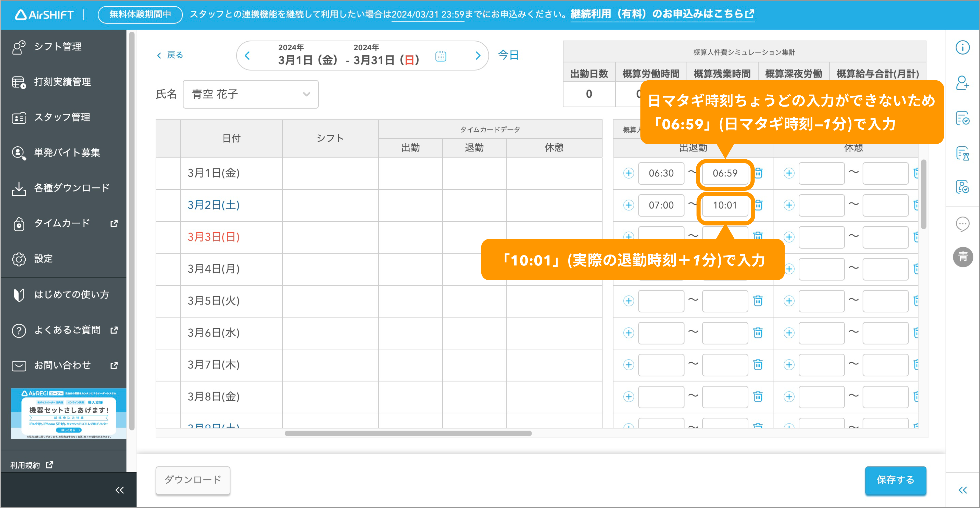The height and width of the screenshot is (508, 980).
Task: Click the ダウンロード button
Action: coord(193,480)
